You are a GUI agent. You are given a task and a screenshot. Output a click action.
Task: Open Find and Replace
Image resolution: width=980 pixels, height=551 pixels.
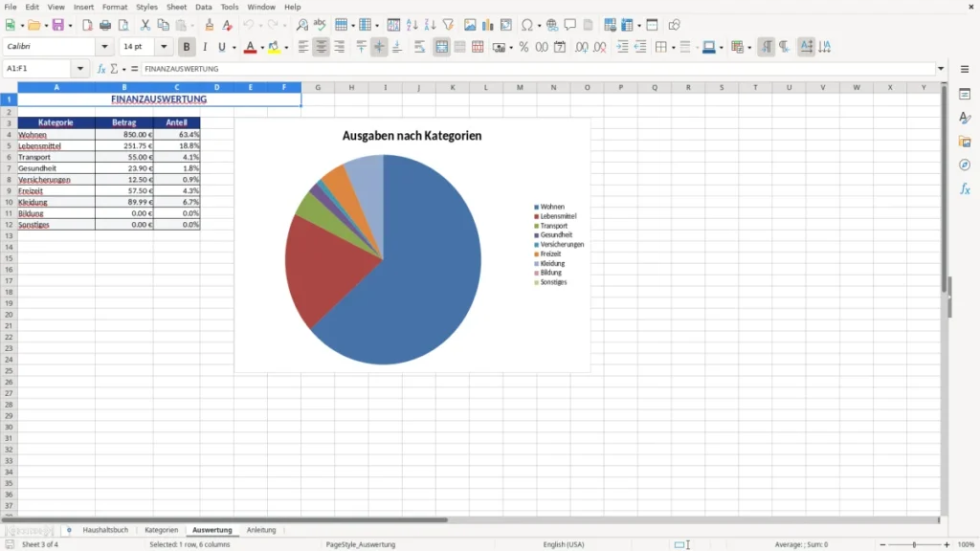point(301,25)
